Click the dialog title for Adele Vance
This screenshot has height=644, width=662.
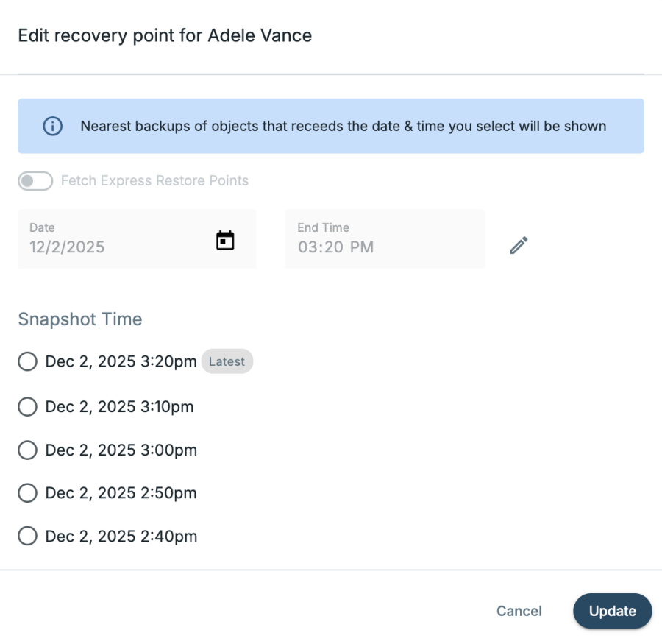tap(165, 35)
